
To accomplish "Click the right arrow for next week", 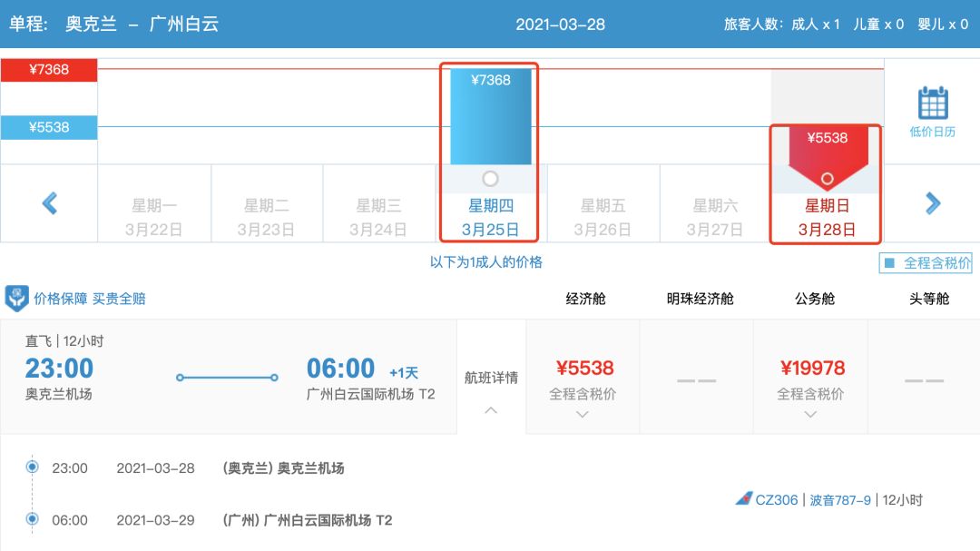I will click(x=932, y=203).
